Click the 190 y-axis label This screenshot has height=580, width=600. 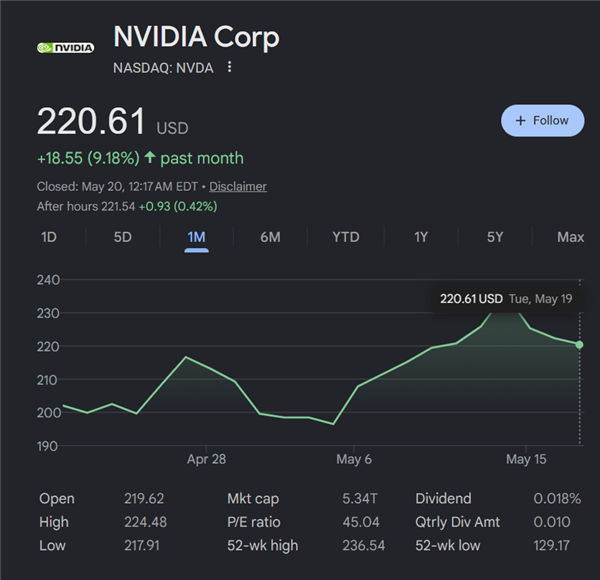[47, 446]
